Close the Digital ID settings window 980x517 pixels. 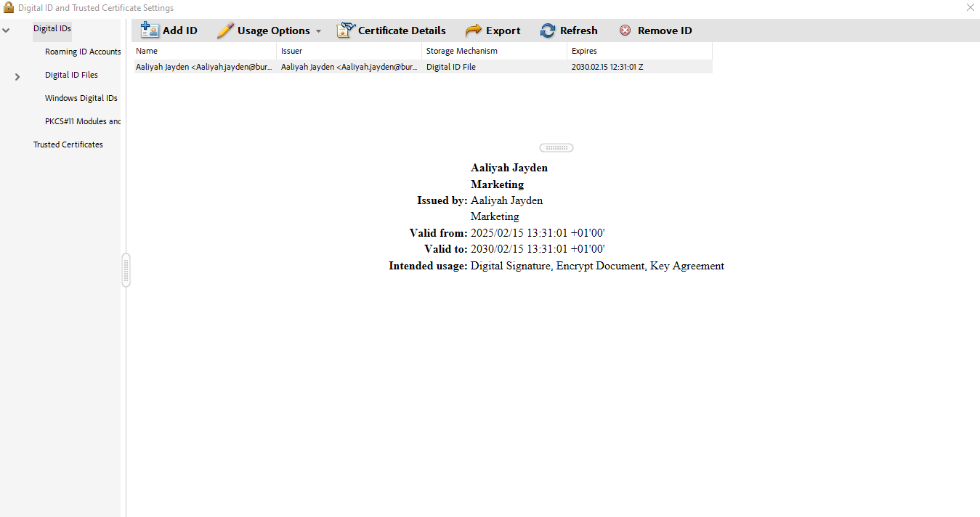tap(971, 7)
